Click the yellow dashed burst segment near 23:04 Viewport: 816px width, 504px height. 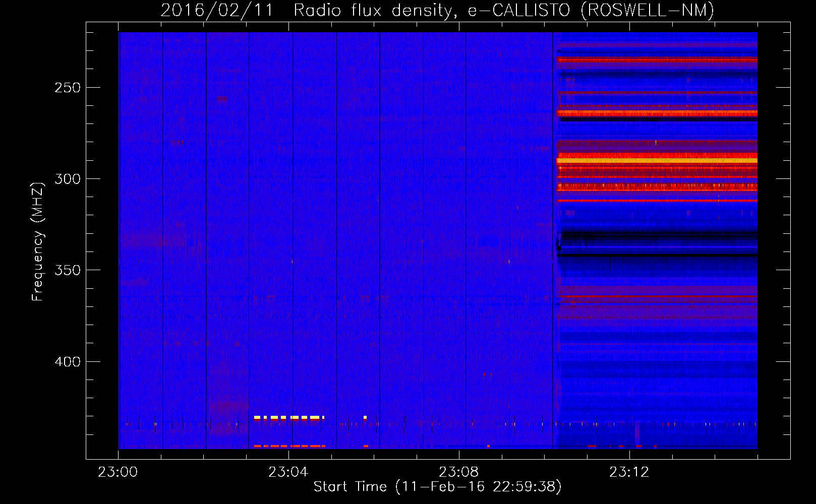[x=289, y=418]
